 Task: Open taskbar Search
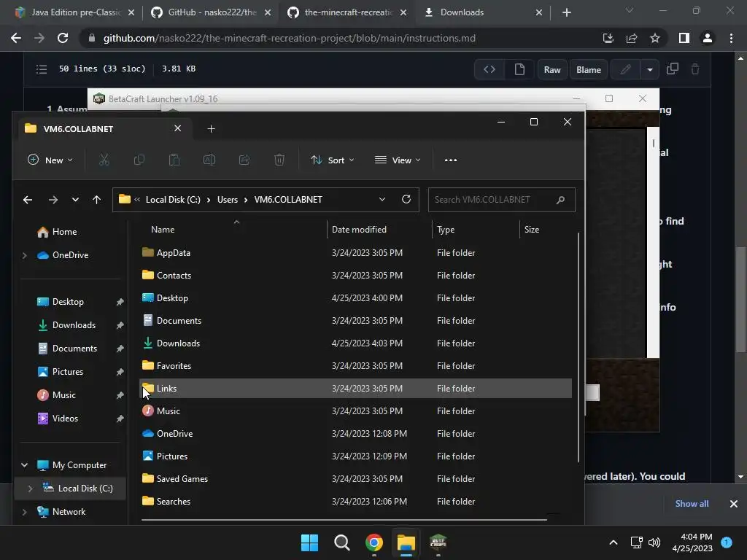pyautogui.click(x=341, y=542)
